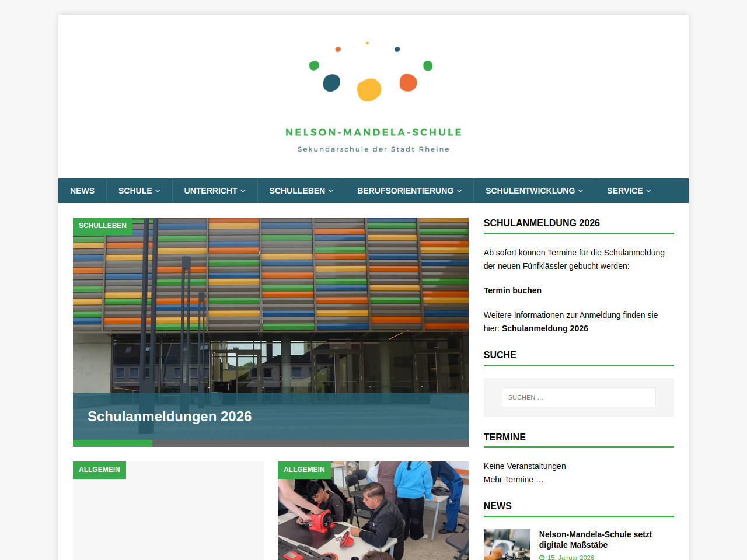Expand the SCHULE dropdown menu
Viewport: 747px width, 560px height.
[139, 191]
